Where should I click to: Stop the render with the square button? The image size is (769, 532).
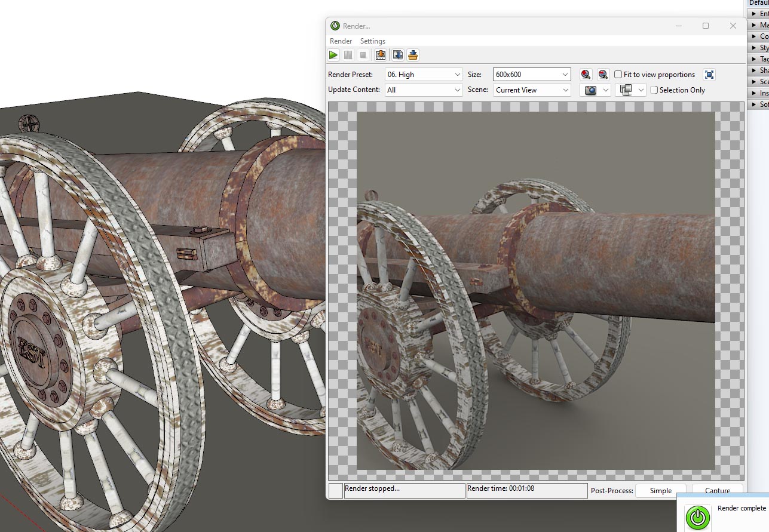(x=363, y=55)
